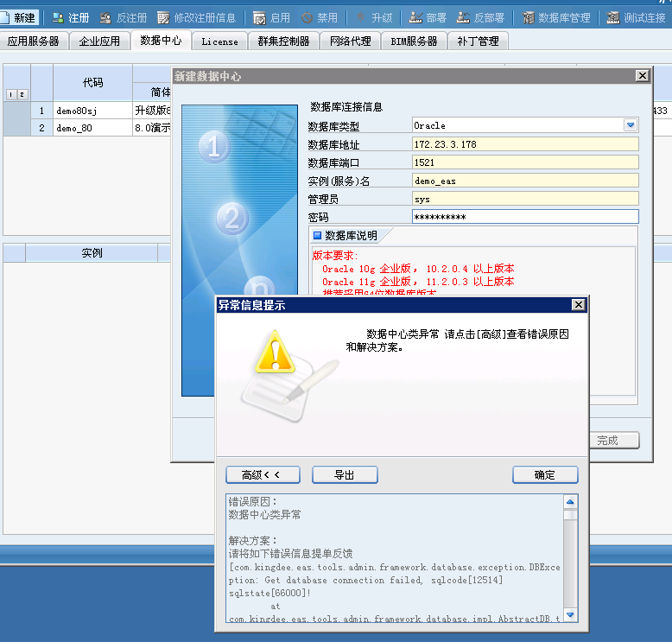Switch to the BIM服务器 tab
The image size is (672, 642).
click(x=414, y=41)
